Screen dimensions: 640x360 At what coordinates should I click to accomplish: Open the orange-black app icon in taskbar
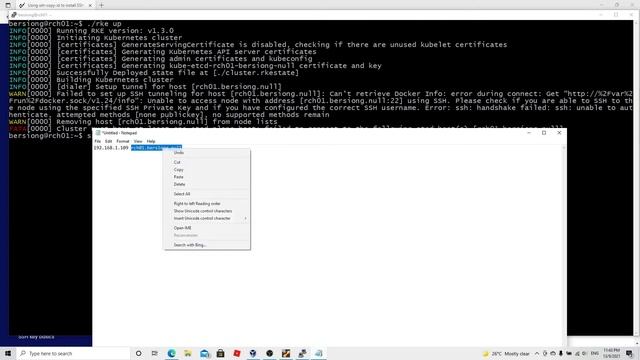coord(286,353)
